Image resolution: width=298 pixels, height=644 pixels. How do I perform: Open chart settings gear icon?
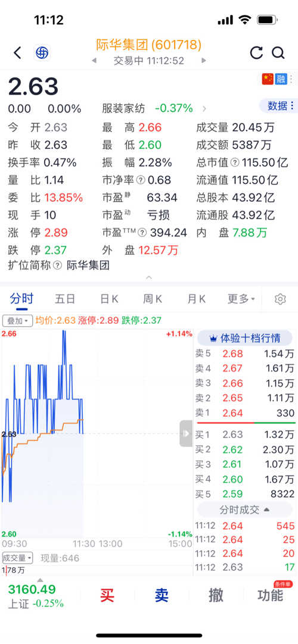(280, 299)
